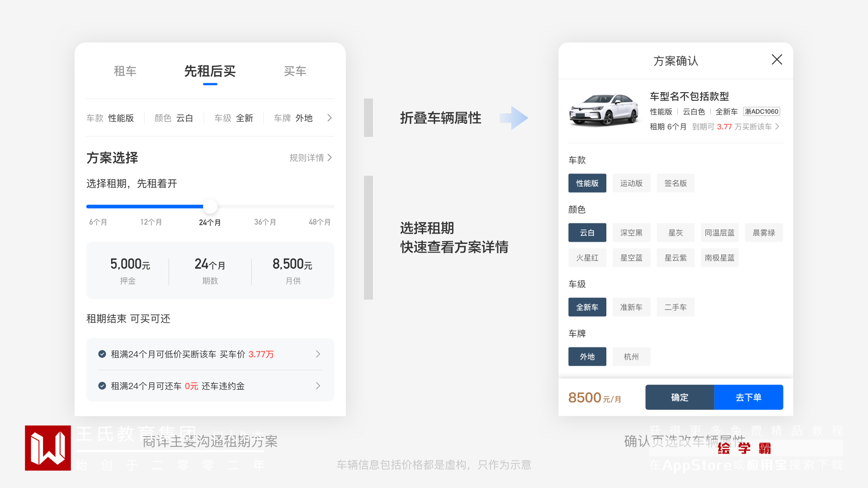Click the red W logo icon

[48, 448]
